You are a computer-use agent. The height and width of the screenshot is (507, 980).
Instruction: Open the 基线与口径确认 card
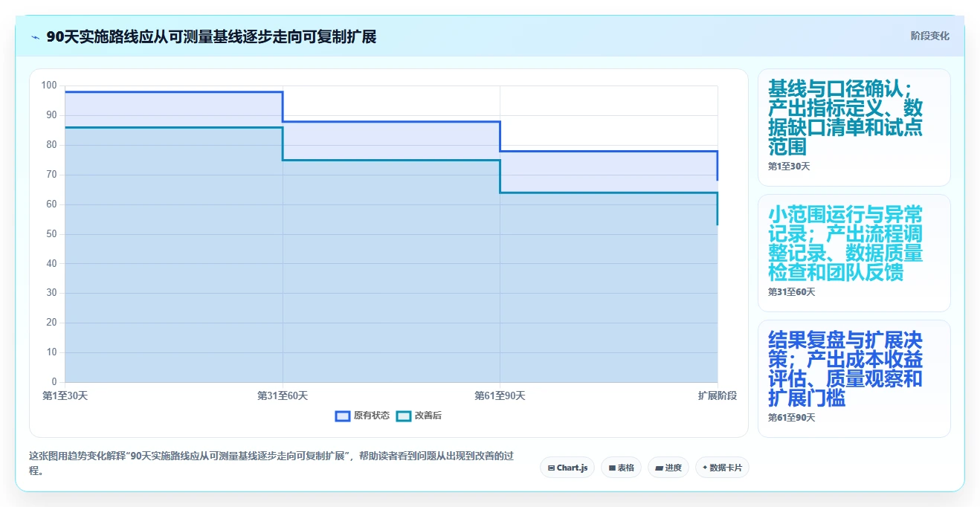coord(854,127)
